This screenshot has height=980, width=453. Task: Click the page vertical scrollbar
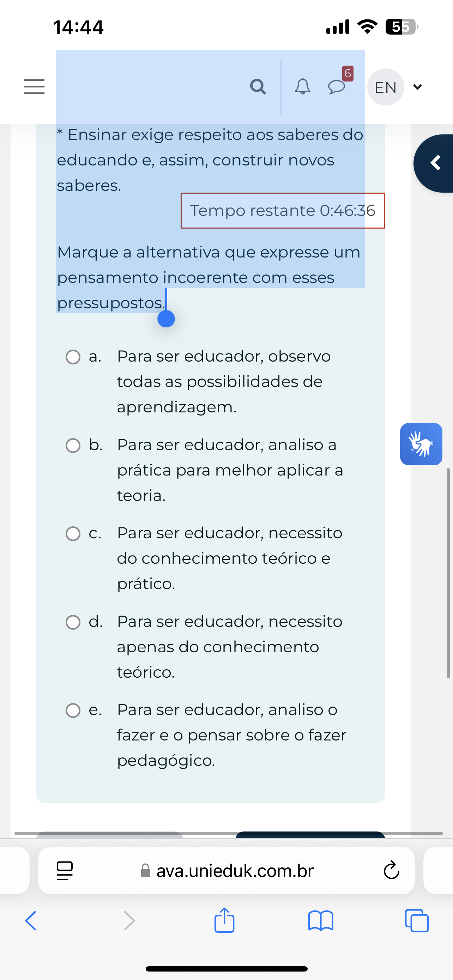tap(448, 573)
